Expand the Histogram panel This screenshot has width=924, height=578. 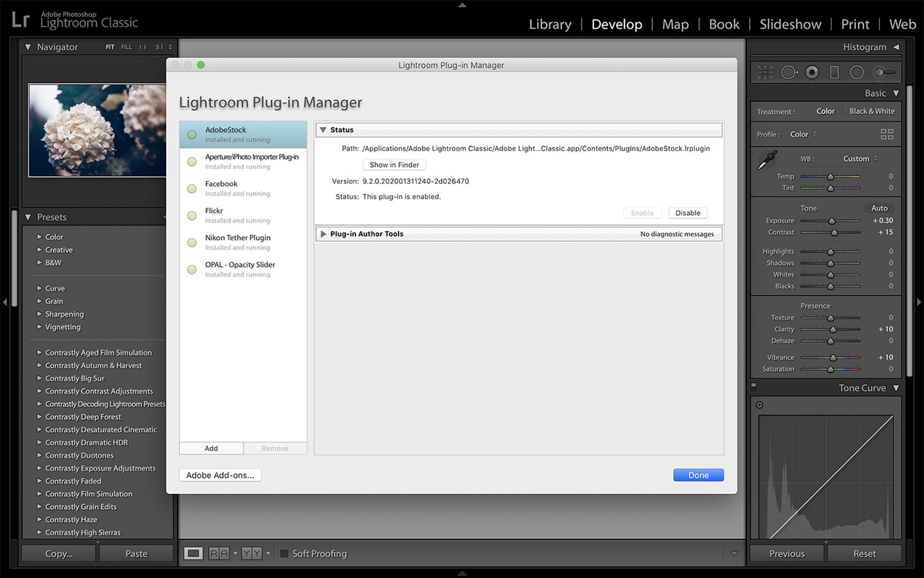pyautogui.click(x=896, y=47)
